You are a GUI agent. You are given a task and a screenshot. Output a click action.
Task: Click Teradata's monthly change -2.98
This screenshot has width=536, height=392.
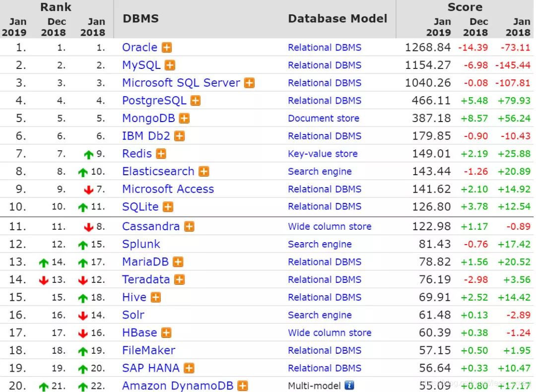click(475, 280)
